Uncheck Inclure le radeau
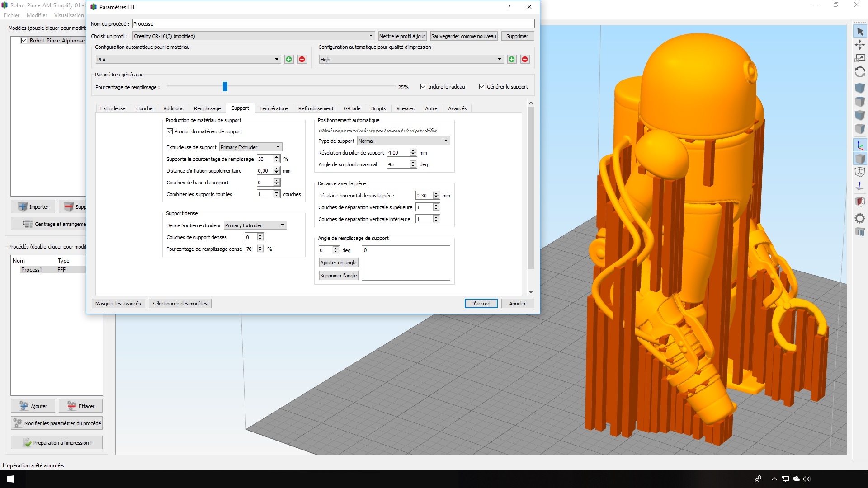Viewport: 868px width, 488px height. click(423, 87)
